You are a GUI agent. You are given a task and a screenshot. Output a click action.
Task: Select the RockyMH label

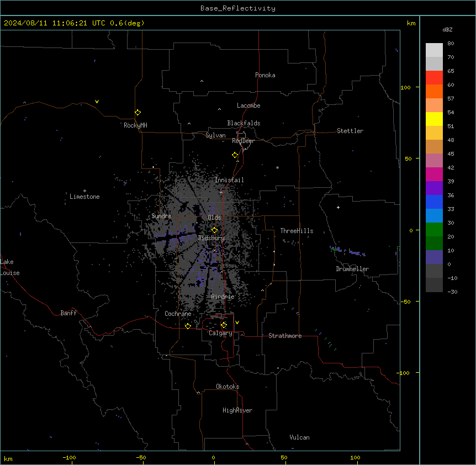(135, 125)
